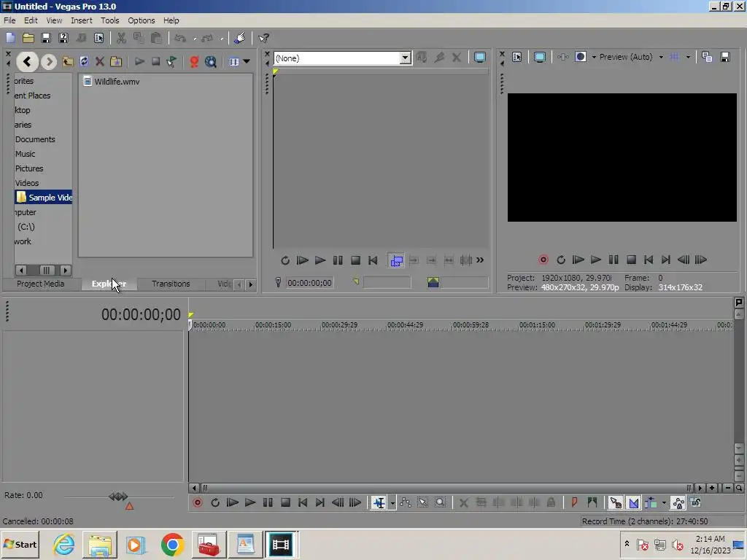The image size is (747, 560).
Task: Click the folder tree horizontal scrollbar
Action: 43,271
